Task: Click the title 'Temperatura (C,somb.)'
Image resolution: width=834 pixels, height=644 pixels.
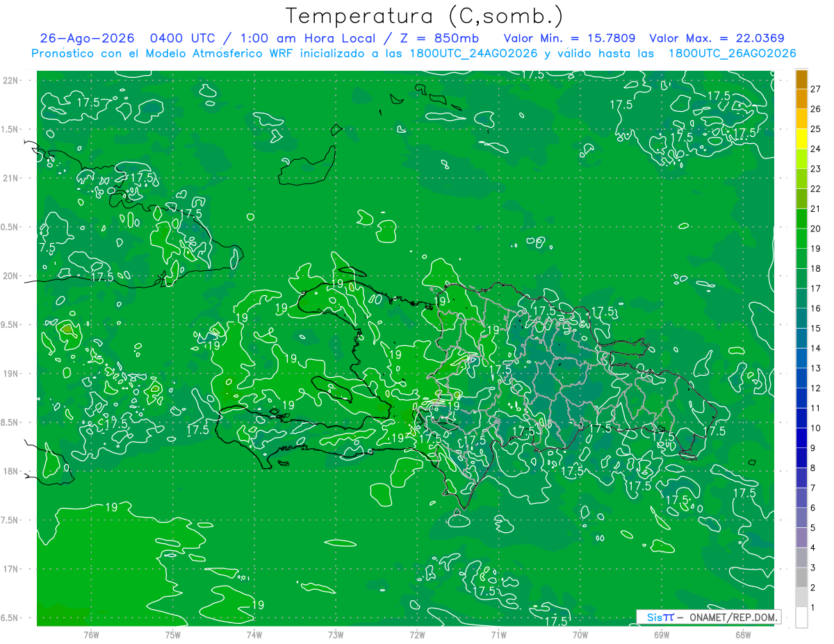Action: click(x=425, y=17)
